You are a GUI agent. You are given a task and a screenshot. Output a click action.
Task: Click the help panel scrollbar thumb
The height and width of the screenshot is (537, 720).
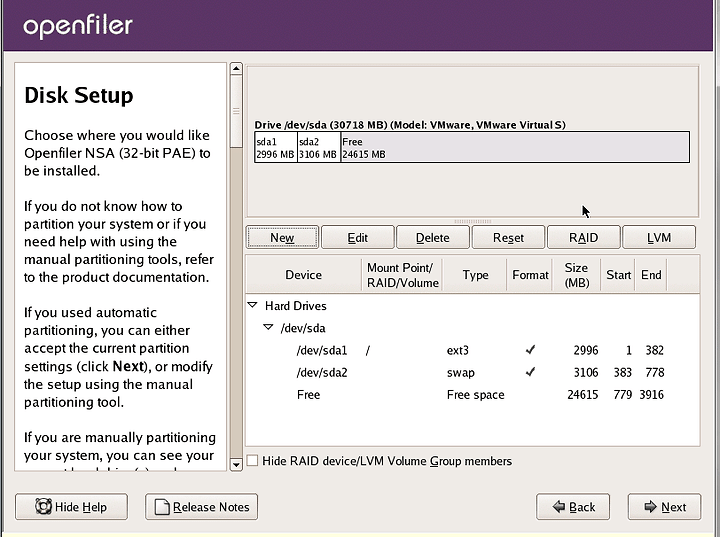(x=236, y=111)
